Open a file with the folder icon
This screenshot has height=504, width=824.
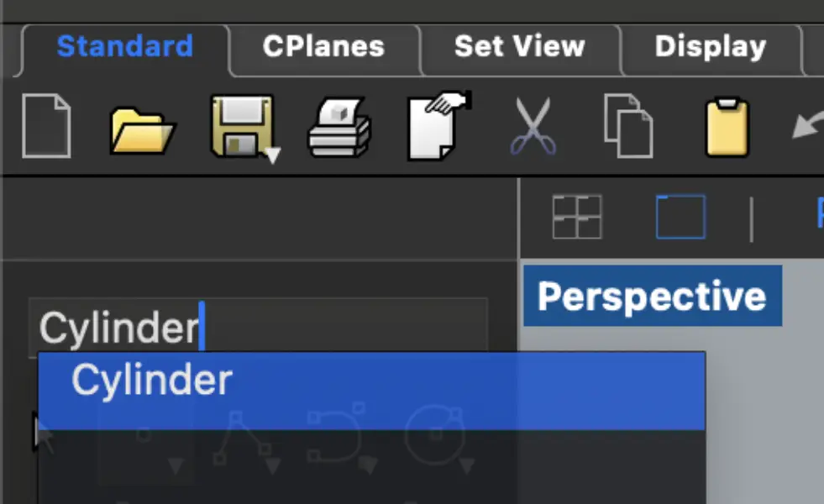pyautogui.click(x=143, y=130)
